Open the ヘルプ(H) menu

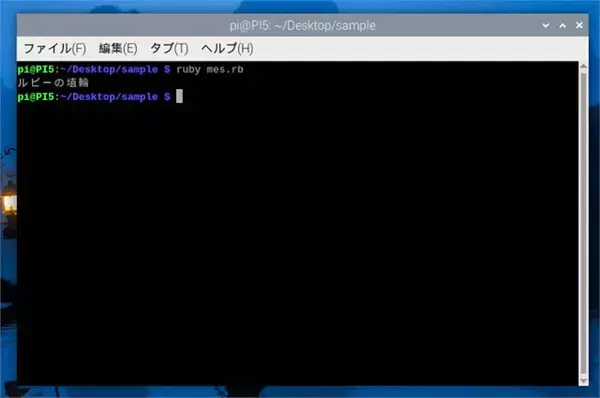pos(227,49)
